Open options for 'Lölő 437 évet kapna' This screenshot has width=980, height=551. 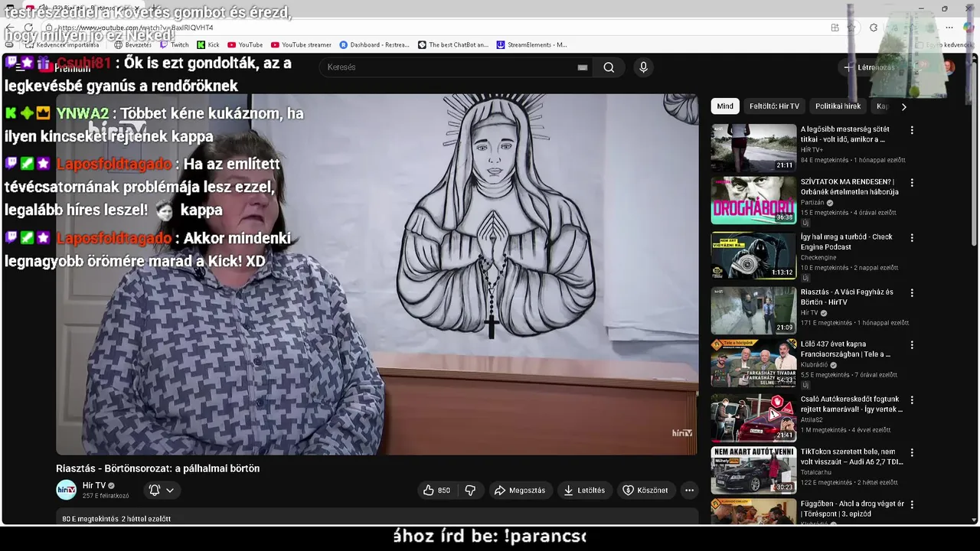(x=912, y=345)
